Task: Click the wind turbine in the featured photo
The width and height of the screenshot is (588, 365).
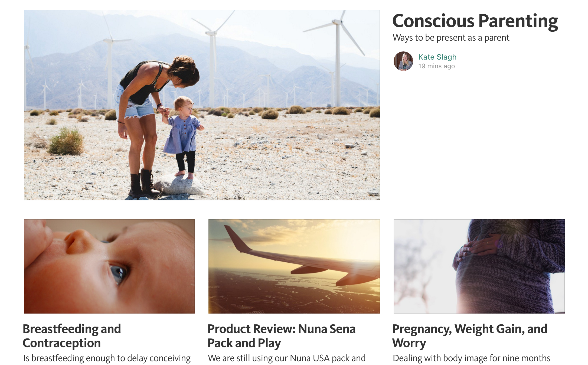Action: pyautogui.click(x=338, y=60)
